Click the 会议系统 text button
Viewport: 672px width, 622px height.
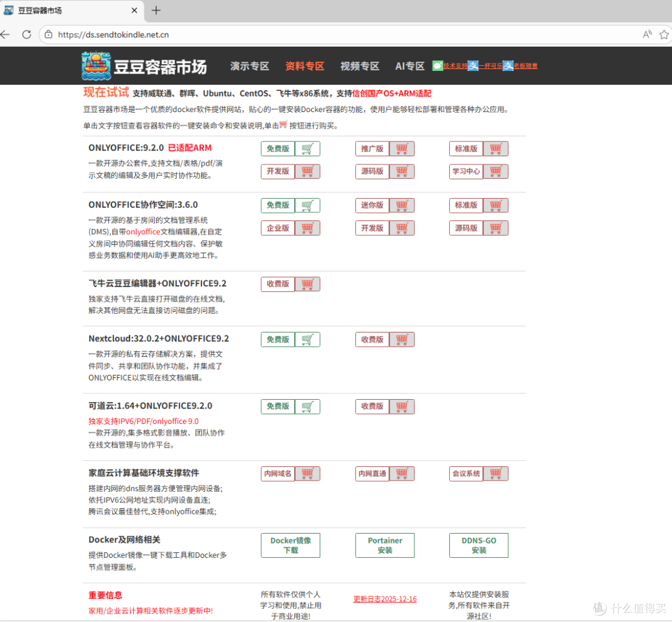click(x=466, y=474)
